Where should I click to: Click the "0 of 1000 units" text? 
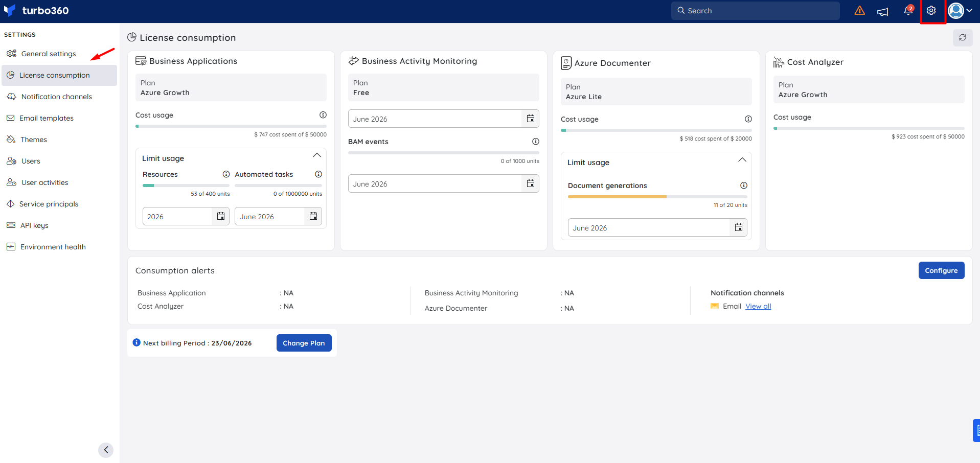[520, 161]
